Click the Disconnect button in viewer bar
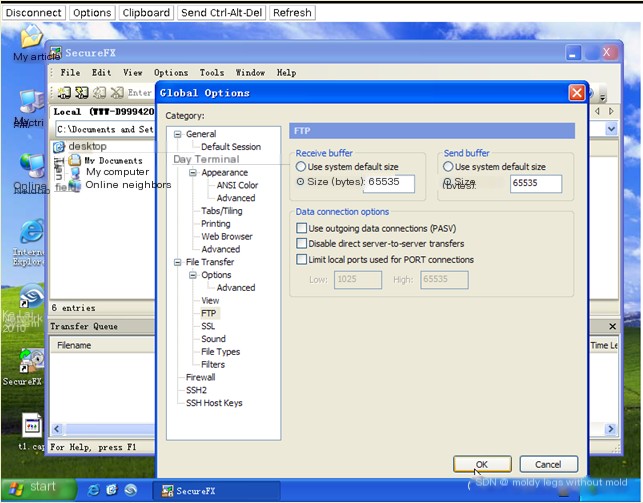This screenshot has width=643, height=503. click(34, 13)
